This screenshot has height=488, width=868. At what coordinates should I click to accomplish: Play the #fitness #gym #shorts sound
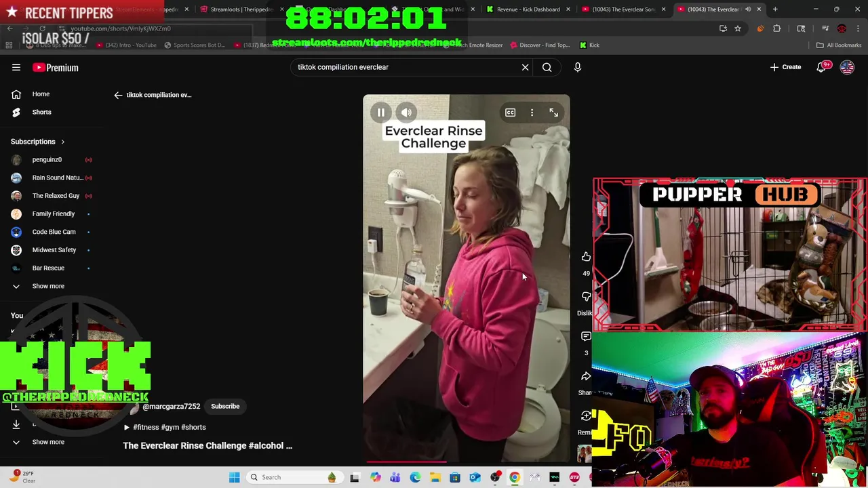tap(165, 428)
